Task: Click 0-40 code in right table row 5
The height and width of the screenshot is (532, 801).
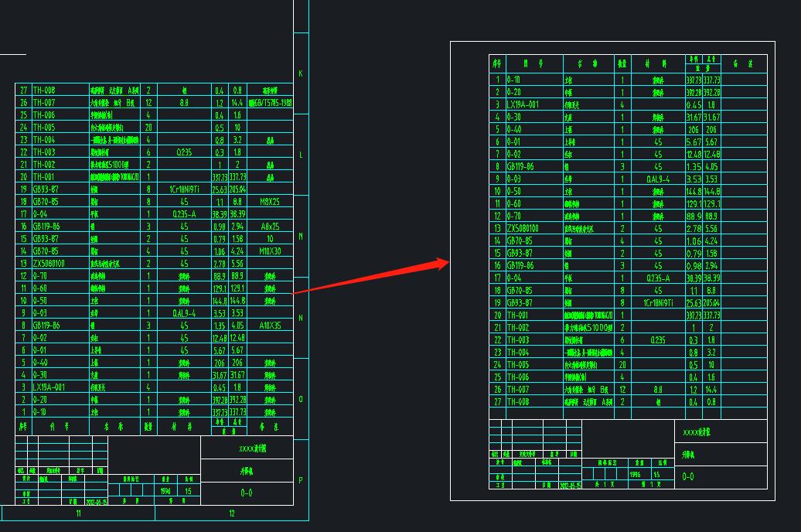Action: tap(514, 129)
